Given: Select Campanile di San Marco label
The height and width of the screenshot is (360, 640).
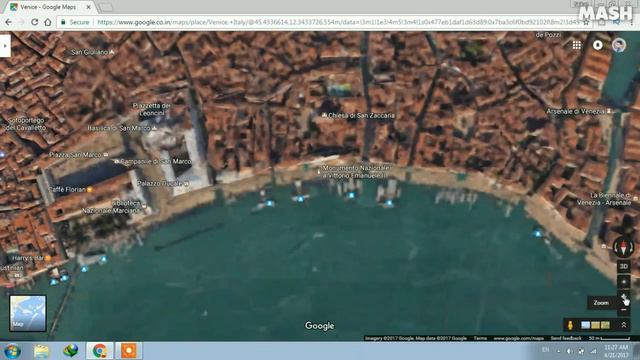Looking at the screenshot, I should pyautogui.click(x=153, y=162).
